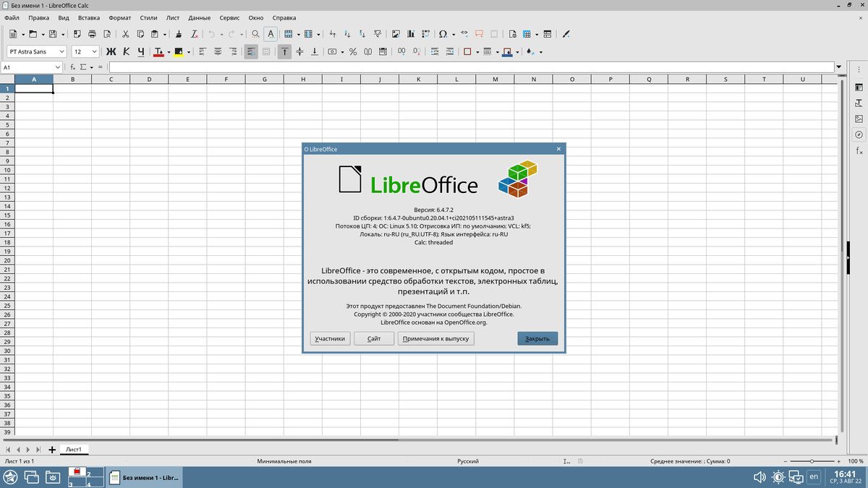Image resolution: width=868 pixels, height=488 pixels.
Task: Toggle Bold Ж formatting
Action: [111, 51]
